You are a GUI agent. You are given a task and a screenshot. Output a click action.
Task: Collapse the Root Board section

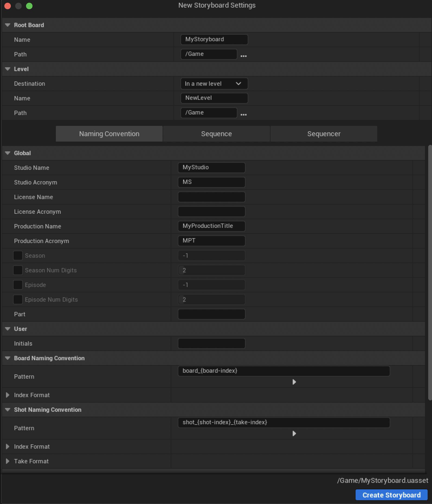8,25
